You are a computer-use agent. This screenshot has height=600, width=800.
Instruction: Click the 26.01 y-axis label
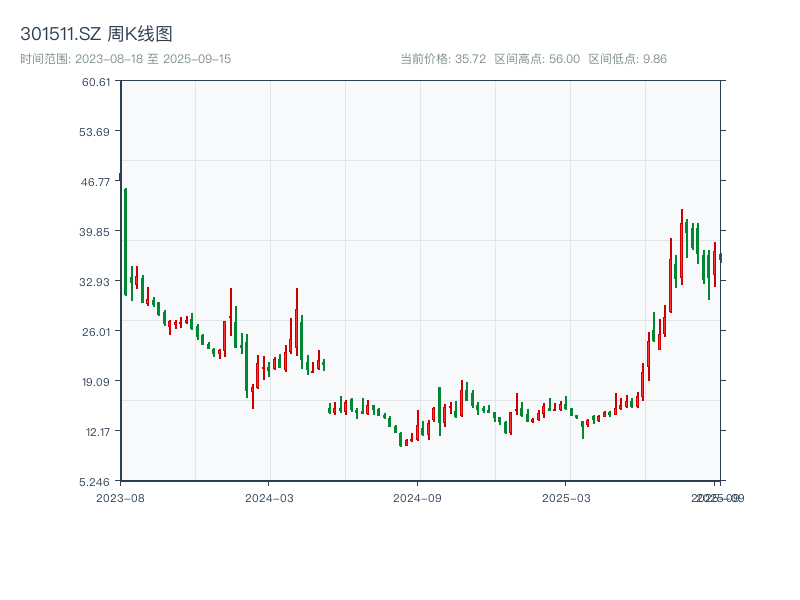click(x=96, y=332)
